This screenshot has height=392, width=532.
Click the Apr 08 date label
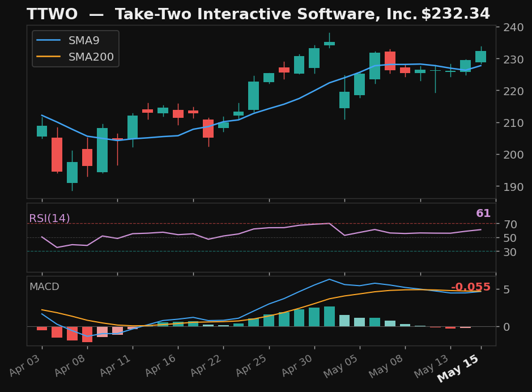(70, 366)
